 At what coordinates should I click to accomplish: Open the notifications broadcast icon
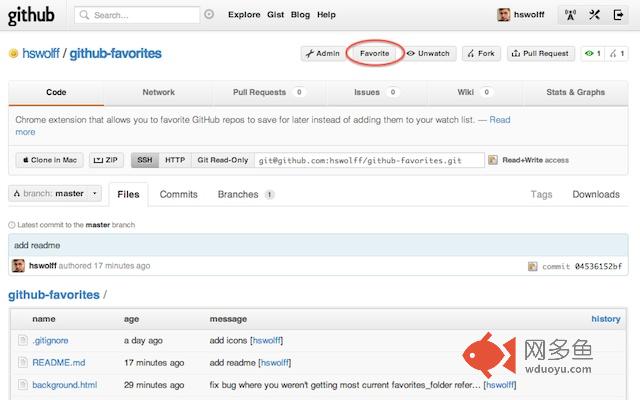pyautogui.click(x=570, y=15)
